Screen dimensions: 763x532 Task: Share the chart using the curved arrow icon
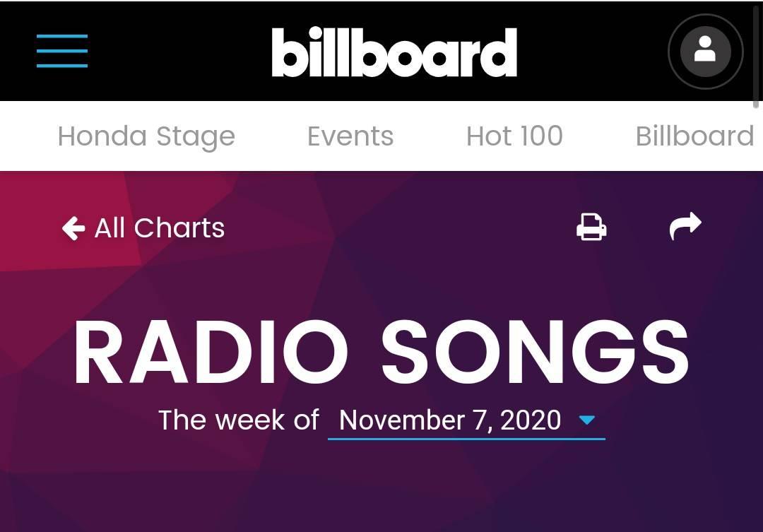[x=685, y=226]
